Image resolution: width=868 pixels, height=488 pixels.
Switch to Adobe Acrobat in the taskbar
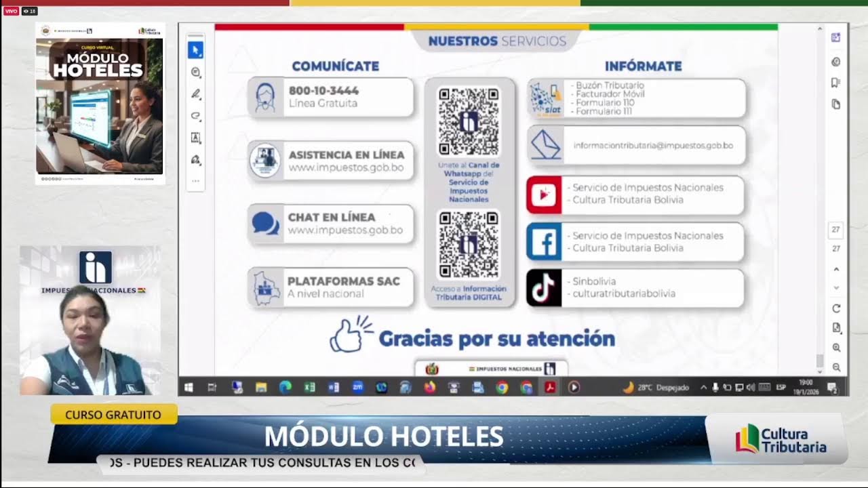click(550, 388)
